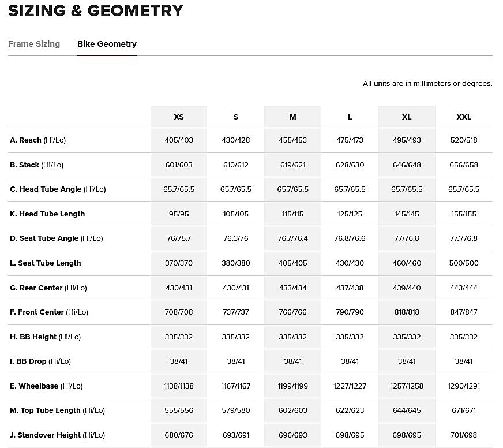
Task: Switch to the Frame Sizing tab
Action: pos(34,44)
